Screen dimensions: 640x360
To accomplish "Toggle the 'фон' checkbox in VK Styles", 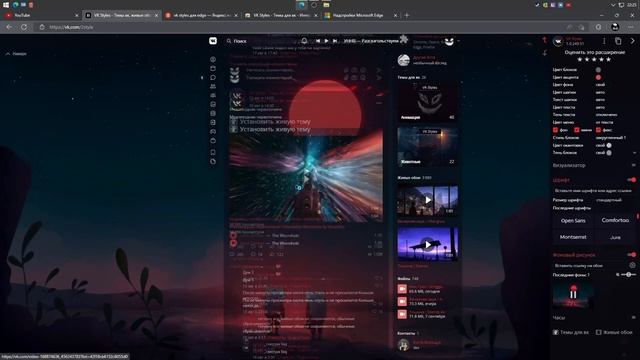I will (555, 130).
